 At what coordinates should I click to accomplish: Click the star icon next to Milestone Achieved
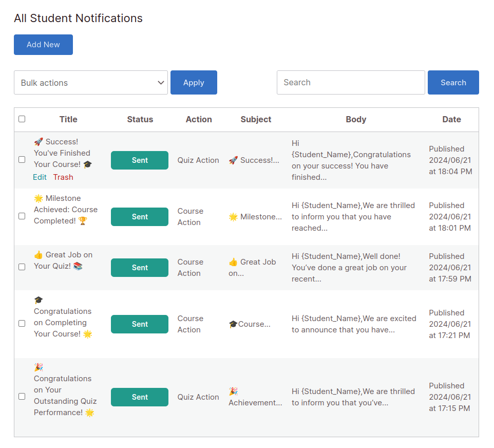point(38,198)
